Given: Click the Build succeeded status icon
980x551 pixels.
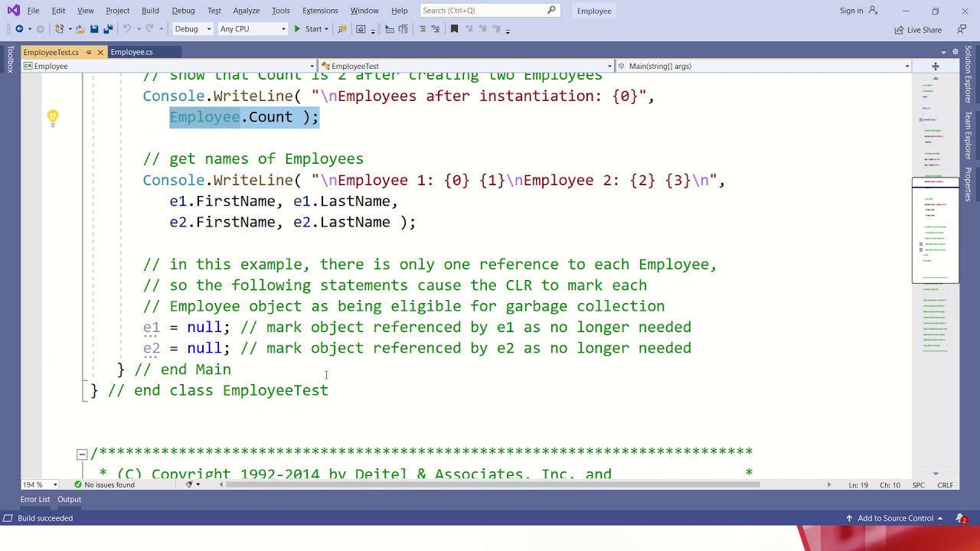Looking at the screenshot, I should 8,518.
